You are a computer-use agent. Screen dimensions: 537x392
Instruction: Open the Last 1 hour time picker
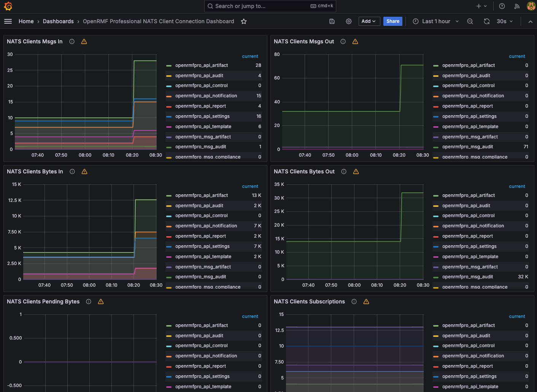436,21
